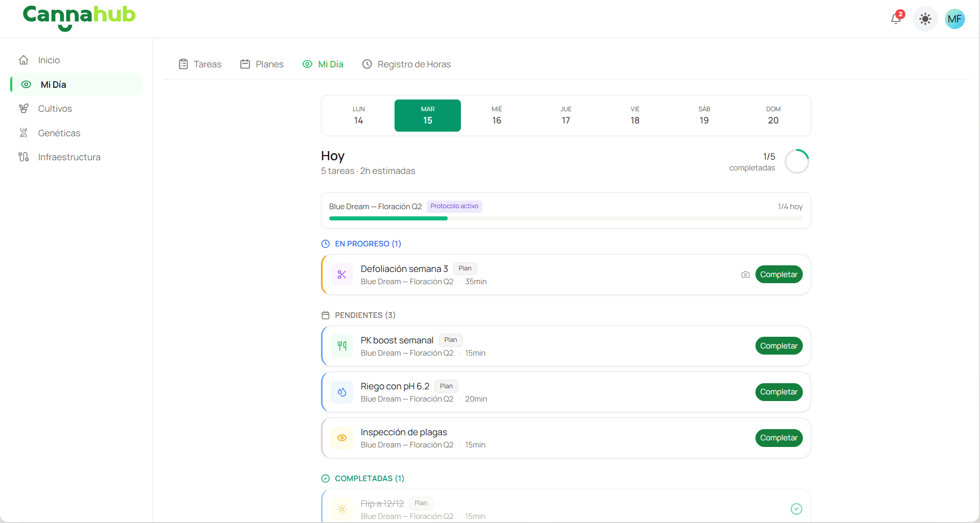
Task: Click the COMPLETADAS (1) section header
Action: [363, 479]
